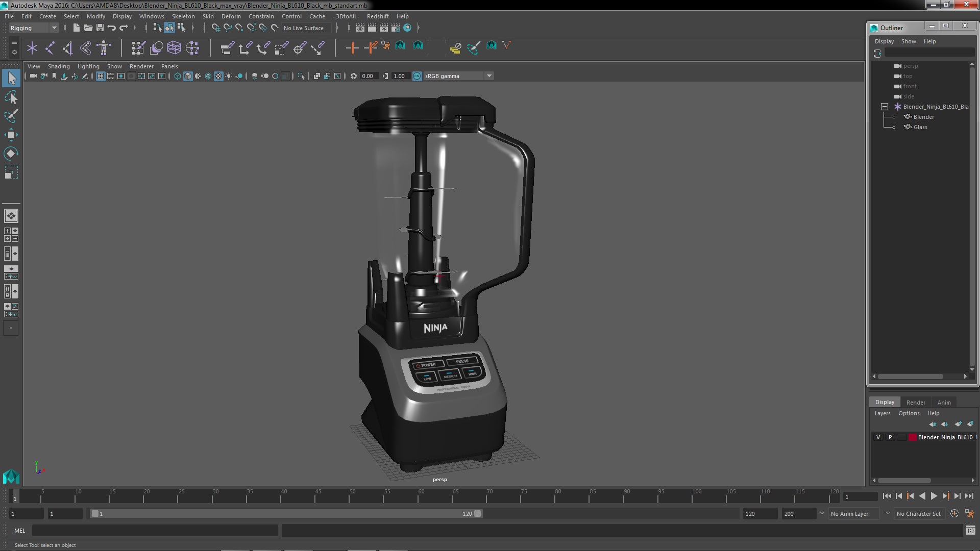Open Animation Preferences icon near Character Set
This screenshot has width=980, height=551.
tap(969, 514)
